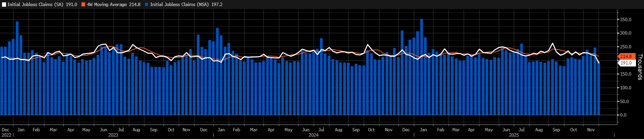Click the orange 4W Moving Average legend swatch
Image resolution: width=644 pixels, height=139 pixels.
[83, 5]
